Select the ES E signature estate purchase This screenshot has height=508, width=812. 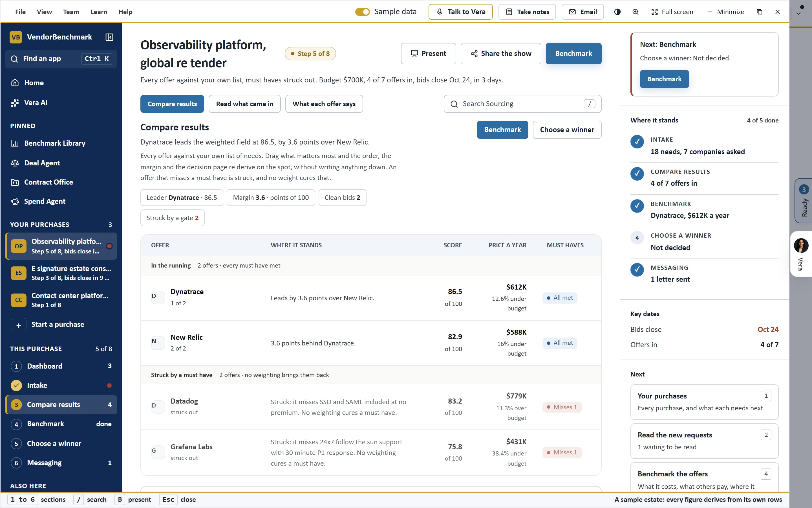coord(61,273)
